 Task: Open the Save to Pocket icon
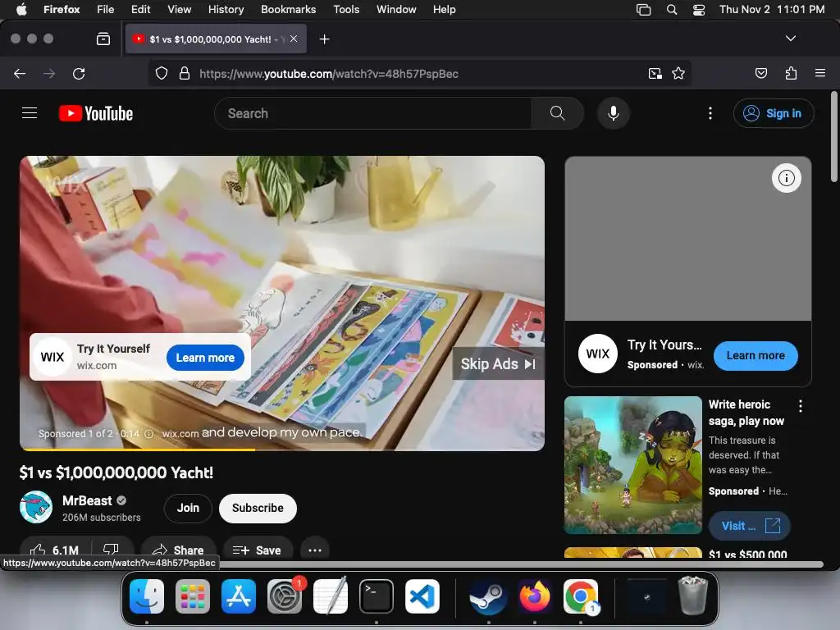761,73
